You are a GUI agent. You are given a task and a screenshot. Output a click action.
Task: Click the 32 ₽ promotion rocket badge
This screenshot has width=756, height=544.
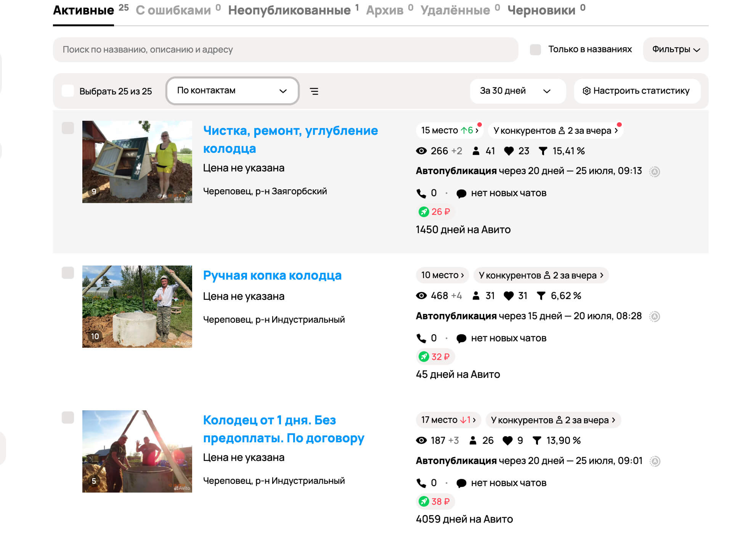[x=435, y=357]
